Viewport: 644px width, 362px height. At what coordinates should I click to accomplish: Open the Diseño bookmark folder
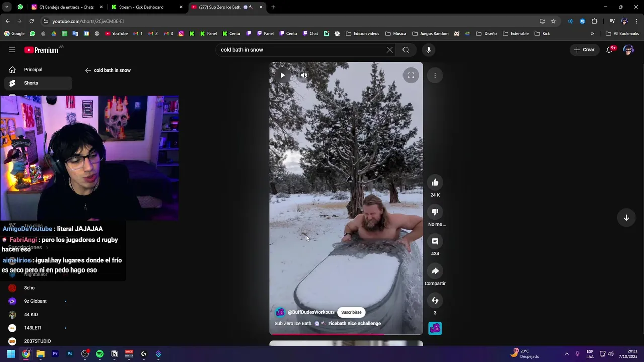487,34
